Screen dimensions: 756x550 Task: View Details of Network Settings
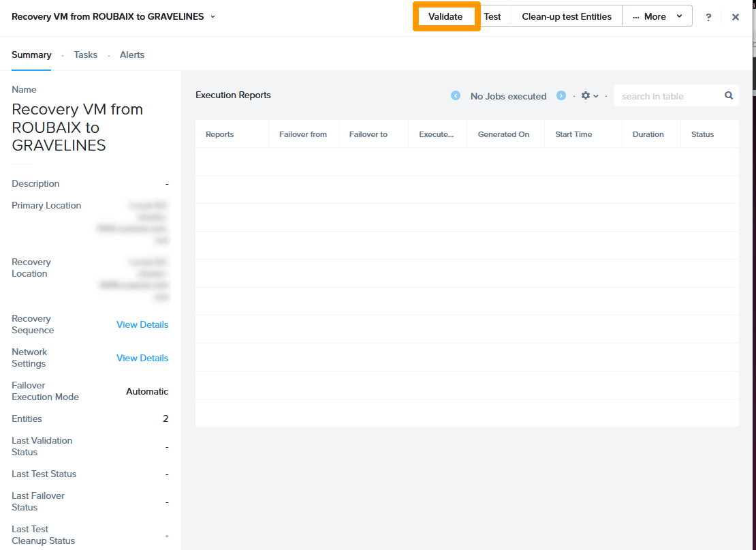(x=142, y=358)
